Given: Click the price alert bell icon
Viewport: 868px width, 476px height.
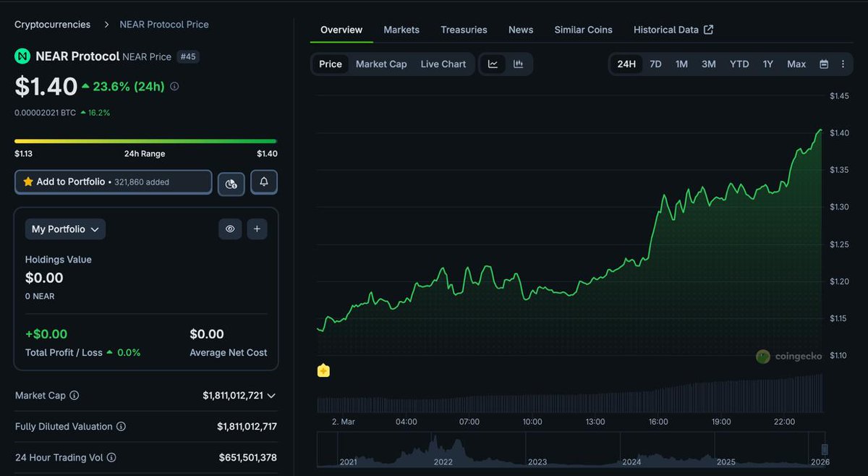Looking at the screenshot, I should coord(264,182).
